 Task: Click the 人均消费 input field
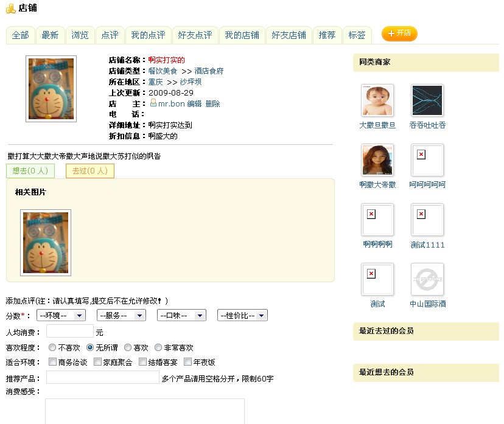pos(70,331)
